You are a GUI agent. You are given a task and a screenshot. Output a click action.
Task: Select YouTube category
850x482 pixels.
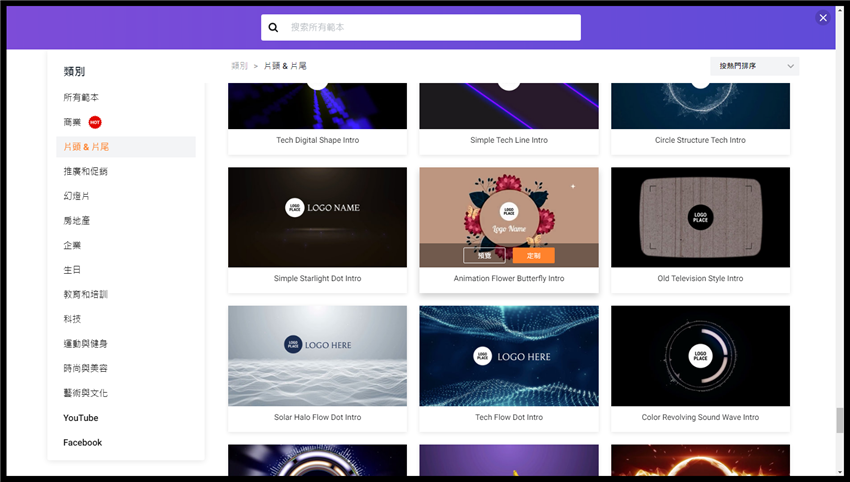coord(81,418)
